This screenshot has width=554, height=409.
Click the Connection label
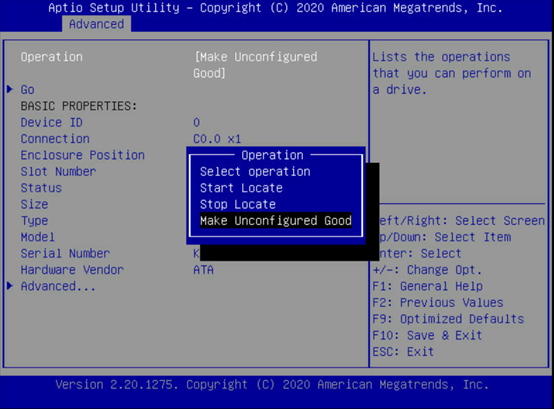55,139
